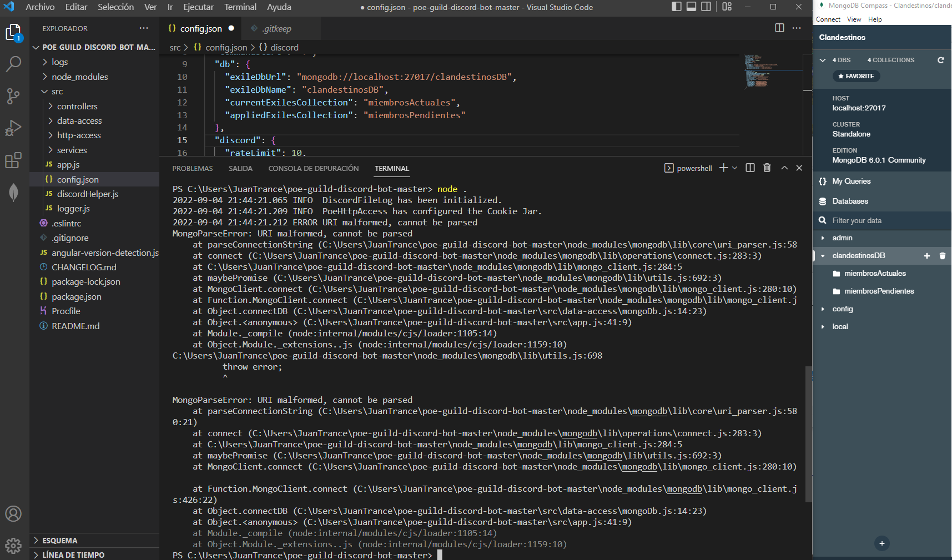Viewport: 952px width, 560px height.
Task: Switch to the PROBLEMAS tab
Action: point(192,168)
